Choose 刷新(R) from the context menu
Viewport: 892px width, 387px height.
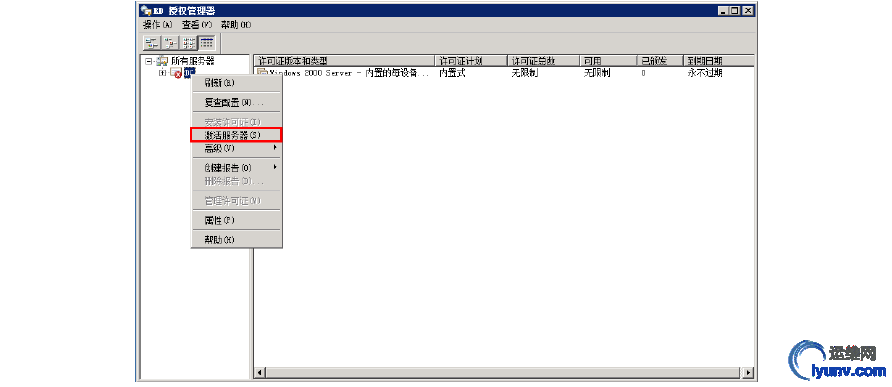point(237,83)
